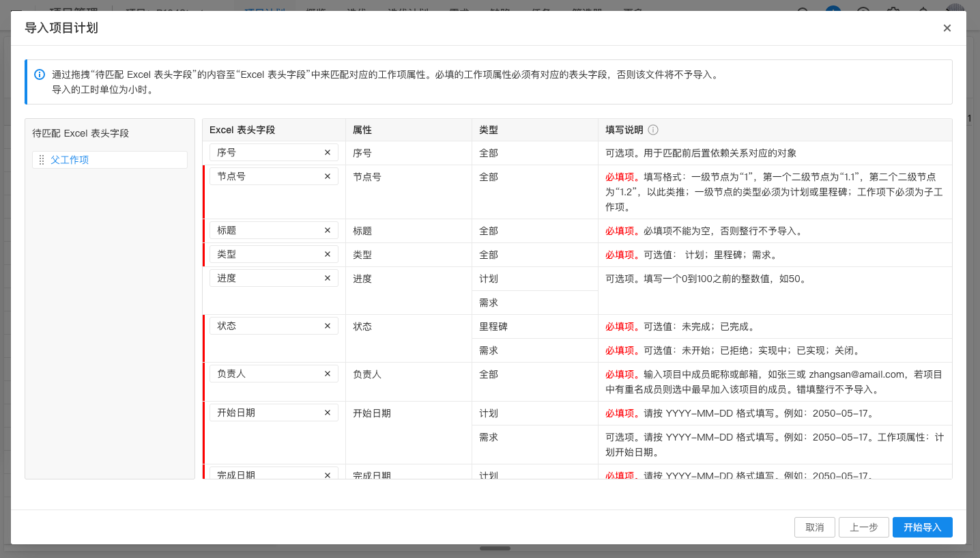Remove the 开始日期 field mapping
This screenshot has width=980, height=558.
[x=327, y=413]
